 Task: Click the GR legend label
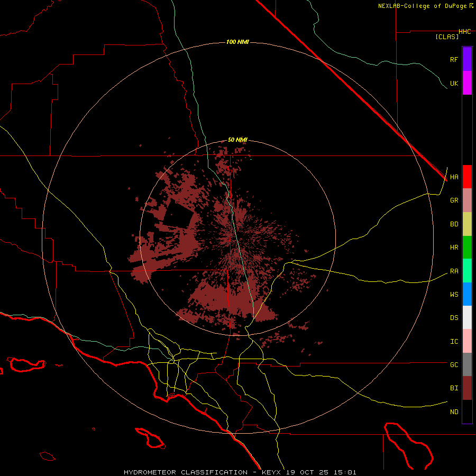(454, 200)
